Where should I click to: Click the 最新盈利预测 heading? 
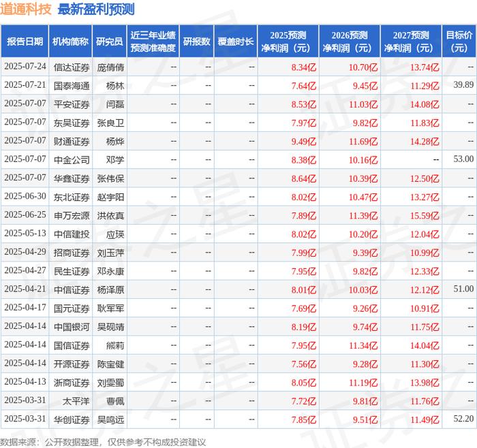point(96,9)
